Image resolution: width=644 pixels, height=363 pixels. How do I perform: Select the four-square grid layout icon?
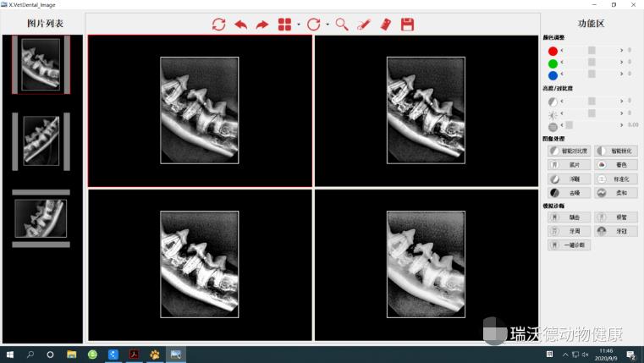pos(284,25)
